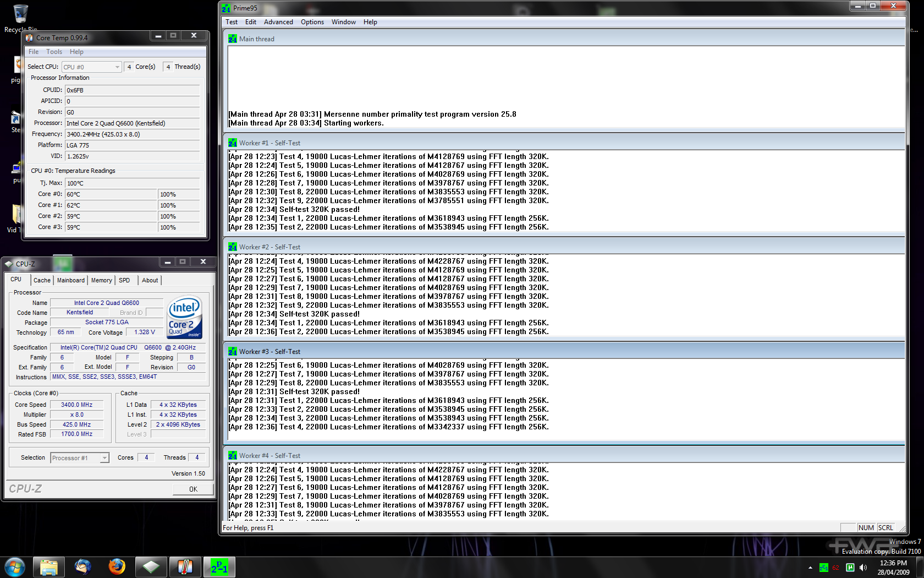Click Core Voltage value 1.328 V
Screen dimensions: 924x578
click(x=145, y=332)
